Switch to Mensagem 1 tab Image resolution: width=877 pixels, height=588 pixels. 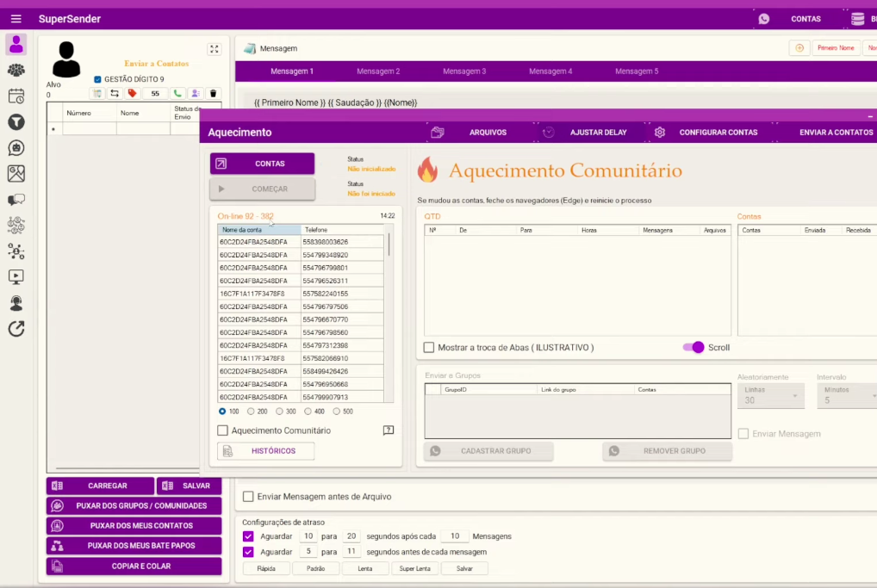pos(292,71)
